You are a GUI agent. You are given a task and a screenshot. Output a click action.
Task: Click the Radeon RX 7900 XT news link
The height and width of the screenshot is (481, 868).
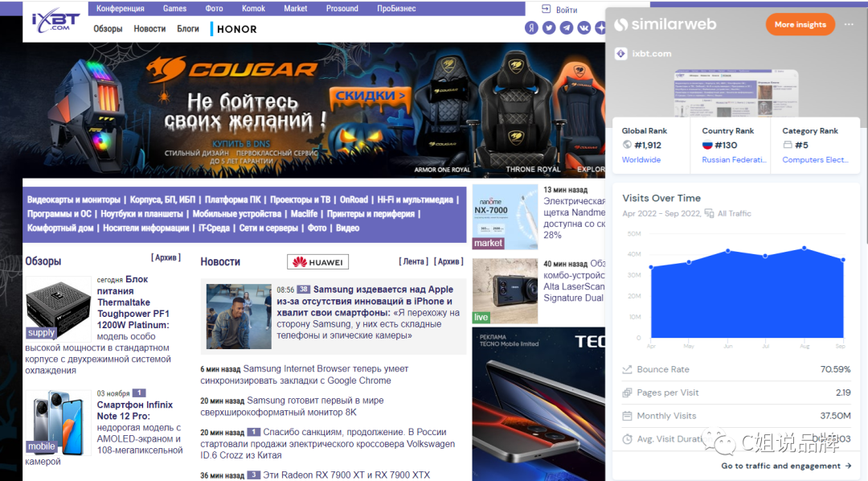(x=346, y=475)
